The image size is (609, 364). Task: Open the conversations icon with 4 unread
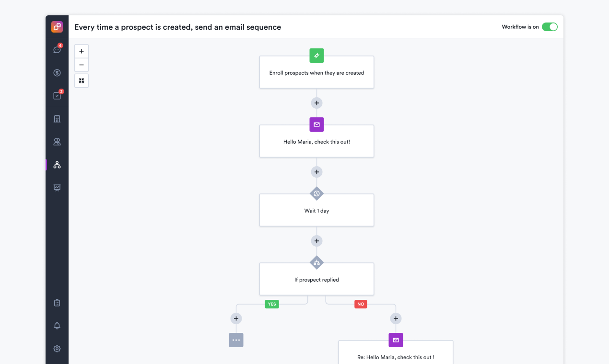pos(57,49)
